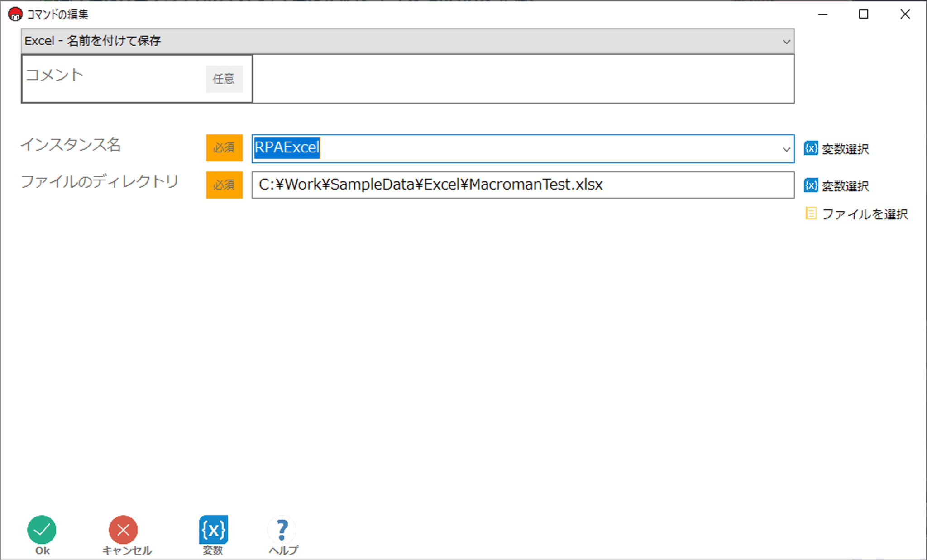Click 変数選択 icon beside instance name
Screen dimensions: 927x560
(x=811, y=148)
